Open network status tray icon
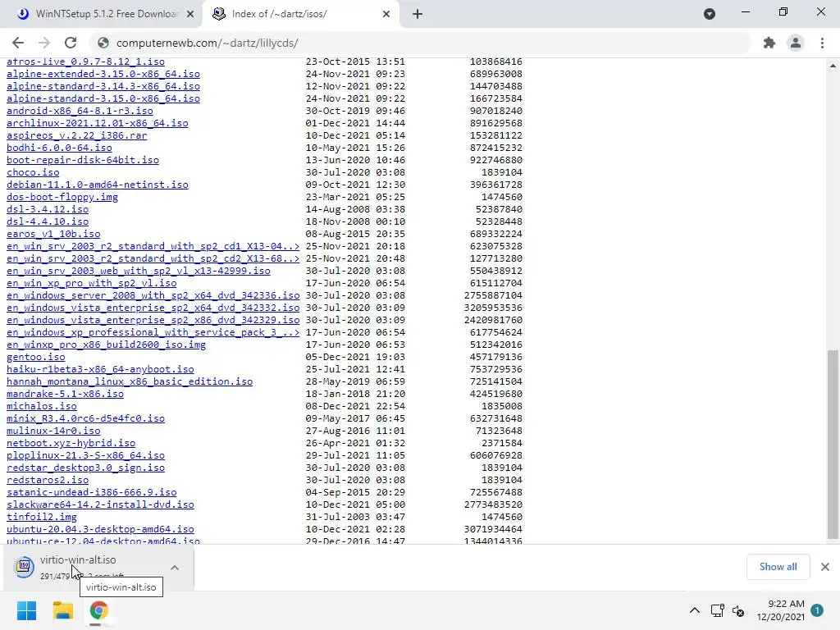 [x=717, y=610]
